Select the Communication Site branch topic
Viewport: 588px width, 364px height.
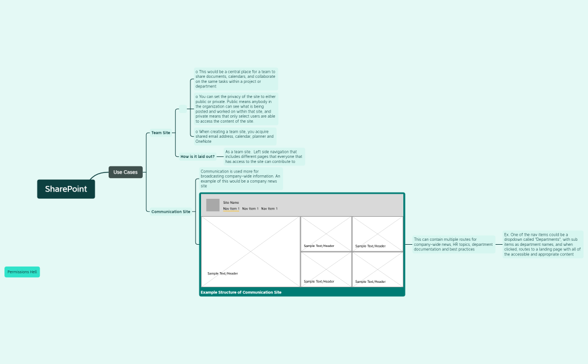170,212
